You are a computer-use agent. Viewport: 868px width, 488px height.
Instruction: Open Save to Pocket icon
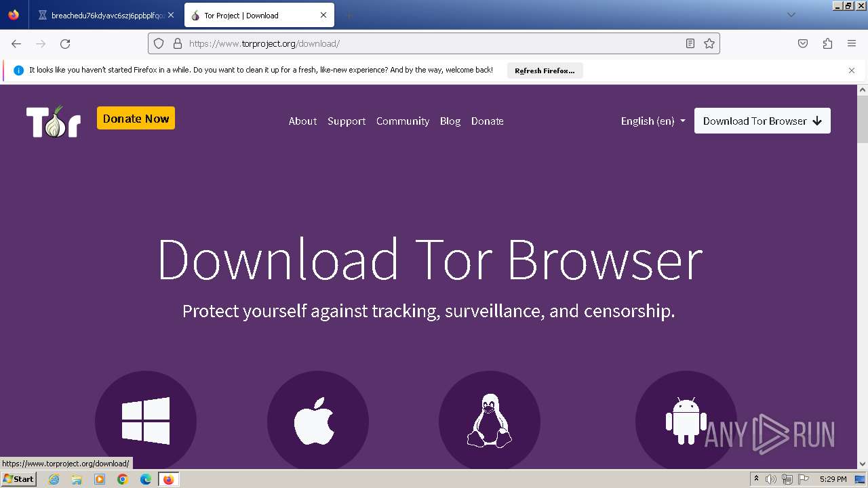pyautogui.click(x=803, y=43)
